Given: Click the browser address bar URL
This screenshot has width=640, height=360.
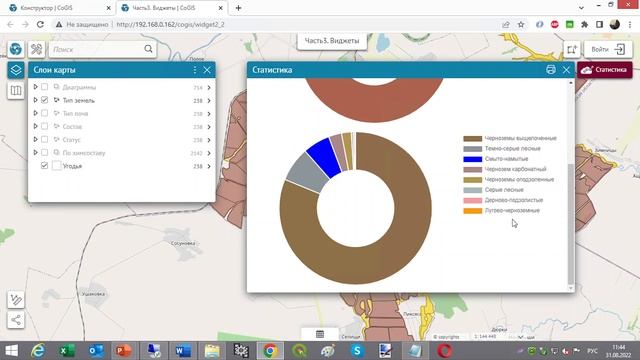Looking at the screenshot, I should click(x=170, y=24).
